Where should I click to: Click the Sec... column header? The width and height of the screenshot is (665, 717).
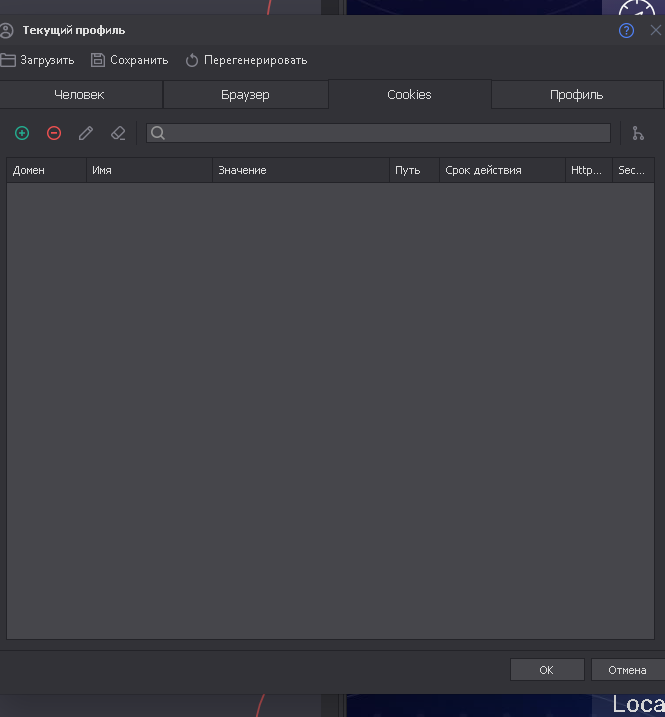coord(633,170)
